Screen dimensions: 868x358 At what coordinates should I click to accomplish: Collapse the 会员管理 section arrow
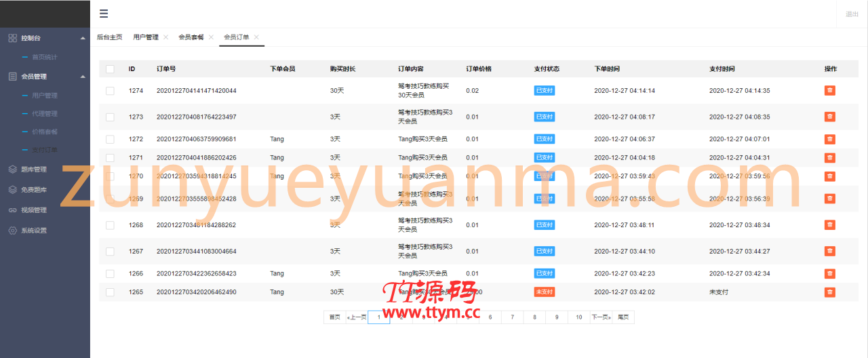pos(83,77)
